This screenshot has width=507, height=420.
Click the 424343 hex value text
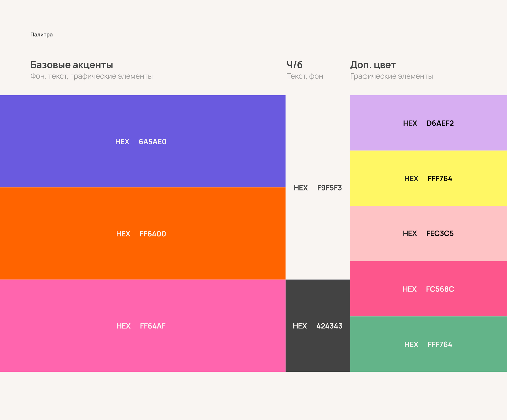click(x=329, y=326)
